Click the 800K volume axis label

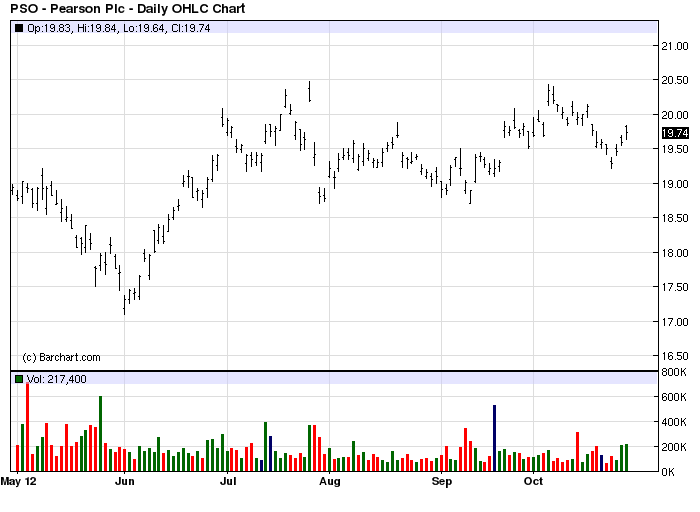[x=674, y=372]
